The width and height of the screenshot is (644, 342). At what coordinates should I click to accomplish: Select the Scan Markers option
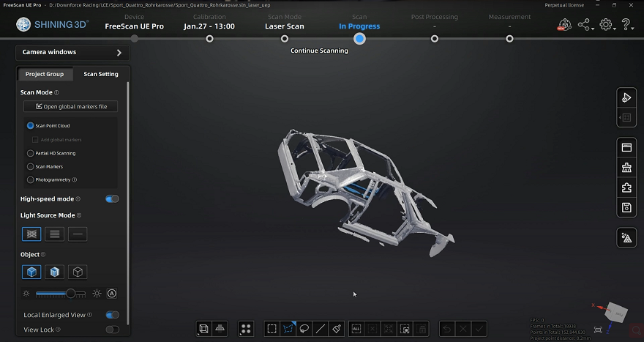click(31, 166)
